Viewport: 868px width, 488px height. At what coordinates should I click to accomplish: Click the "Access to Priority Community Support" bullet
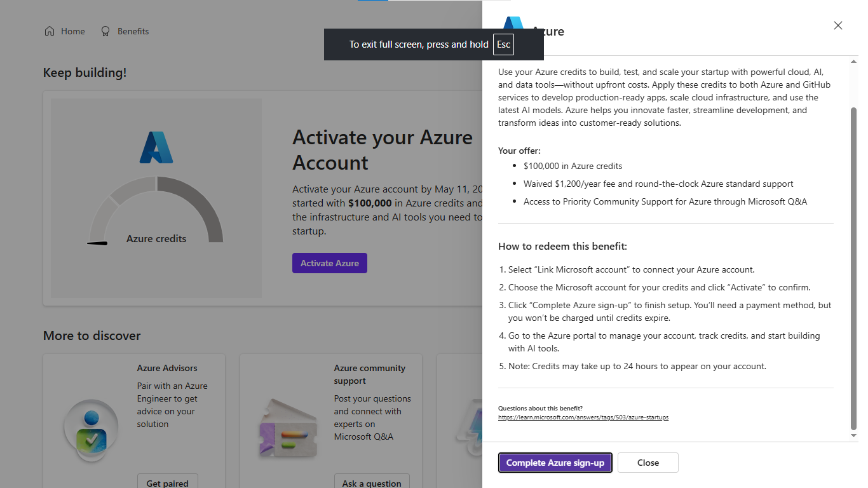pyautogui.click(x=665, y=201)
